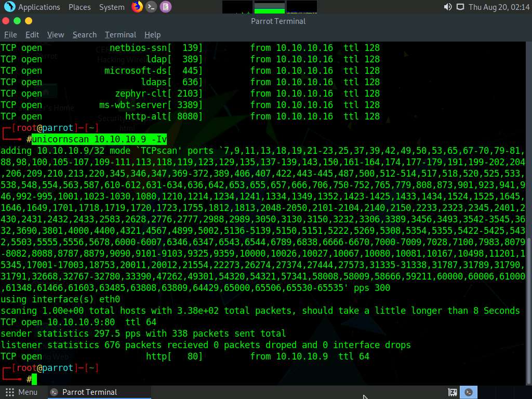Open the display icon in the system tray
This screenshot has height=399, width=532.
coord(460,7)
